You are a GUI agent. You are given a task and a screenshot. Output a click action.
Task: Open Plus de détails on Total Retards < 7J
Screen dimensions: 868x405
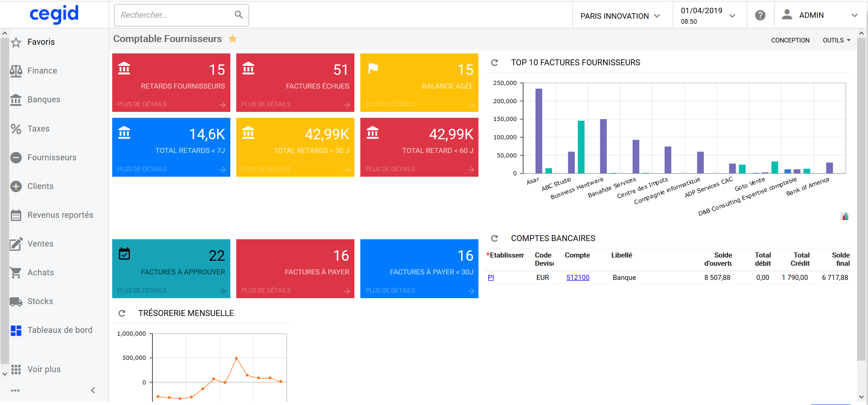[x=142, y=169]
